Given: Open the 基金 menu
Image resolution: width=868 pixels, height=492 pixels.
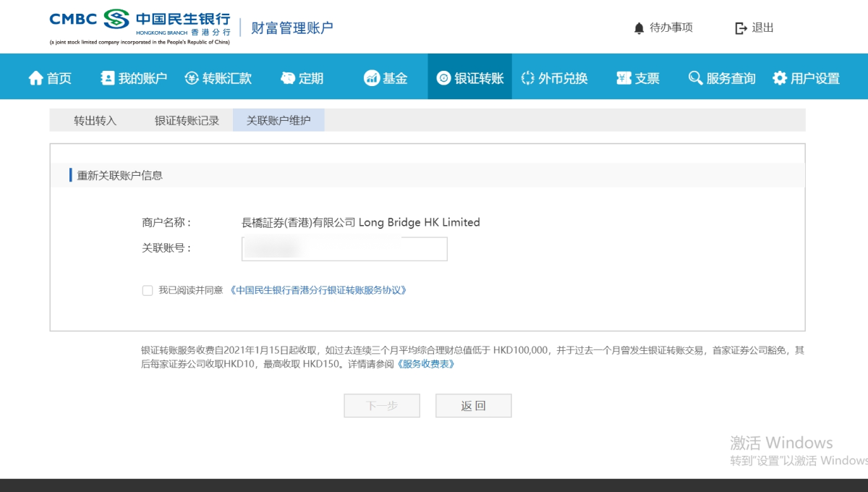Looking at the screenshot, I should point(386,78).
